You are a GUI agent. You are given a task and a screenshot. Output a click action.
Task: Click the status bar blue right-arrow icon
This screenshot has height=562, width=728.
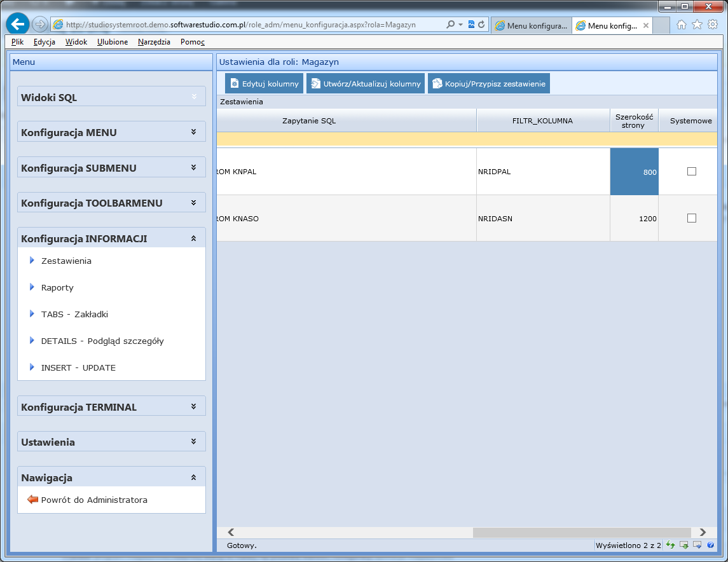click(697, 545)
